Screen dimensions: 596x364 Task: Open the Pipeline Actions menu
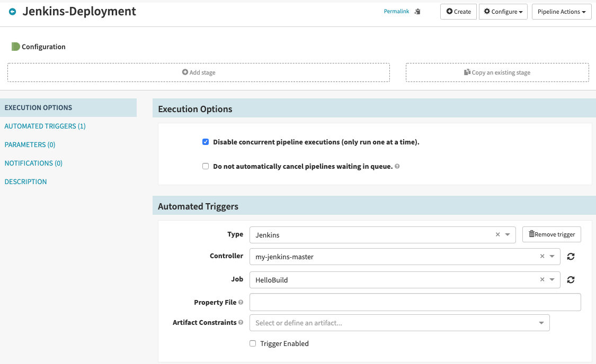[562, 12]
